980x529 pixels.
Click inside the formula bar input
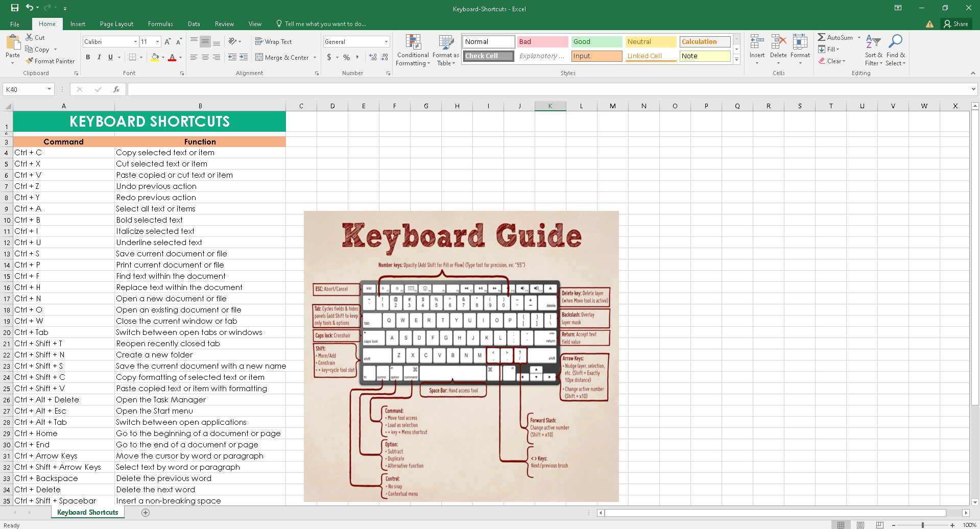click(x=546, y=89)
